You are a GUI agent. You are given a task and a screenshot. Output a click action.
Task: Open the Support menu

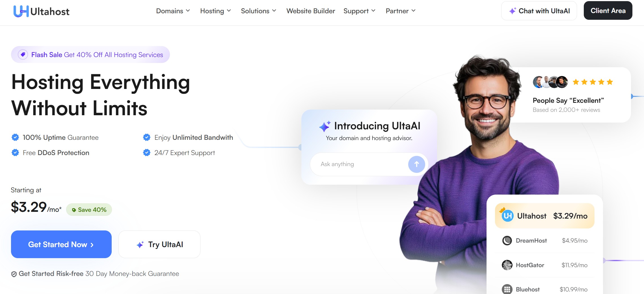[359, 11]
